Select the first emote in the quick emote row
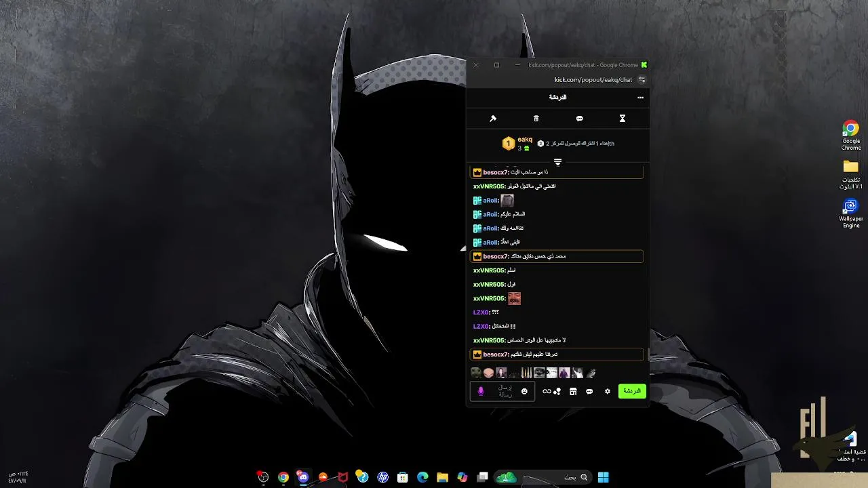 click(476, 373)
